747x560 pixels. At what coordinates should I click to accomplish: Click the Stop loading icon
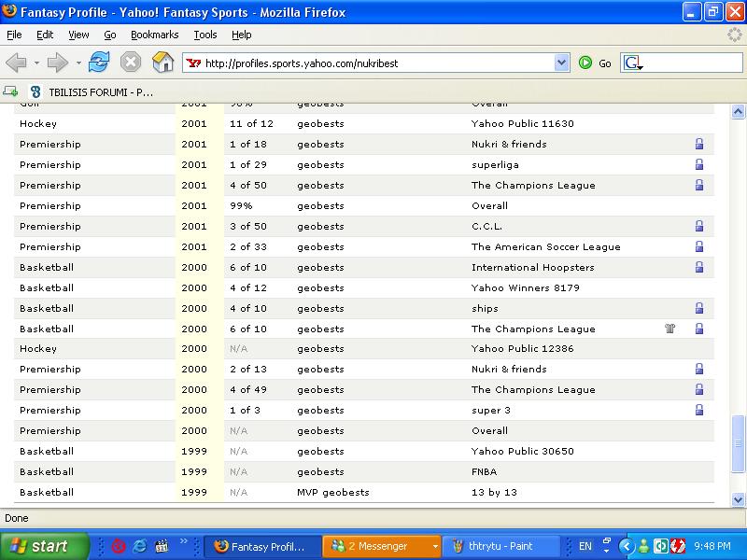pos(131,63)
